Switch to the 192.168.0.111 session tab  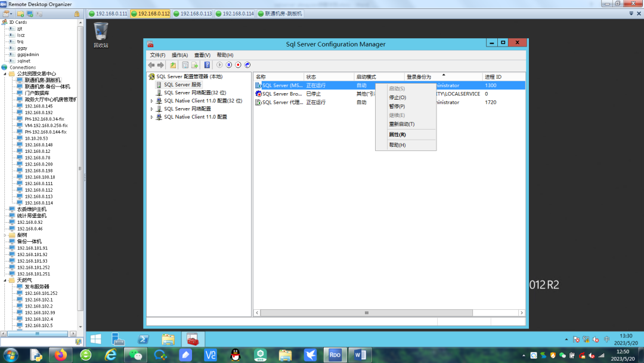(x=108, y=14)
